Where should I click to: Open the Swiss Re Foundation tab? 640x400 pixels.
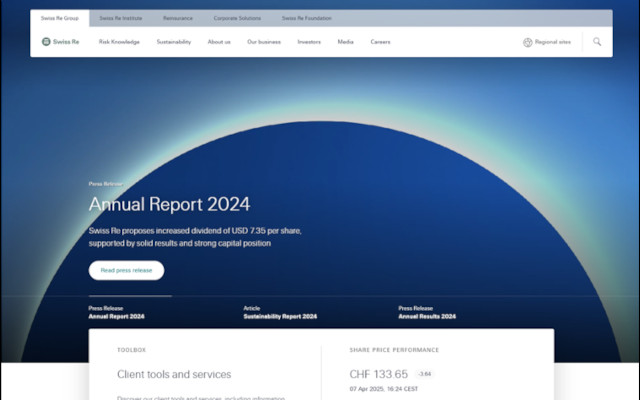[307, 18]
